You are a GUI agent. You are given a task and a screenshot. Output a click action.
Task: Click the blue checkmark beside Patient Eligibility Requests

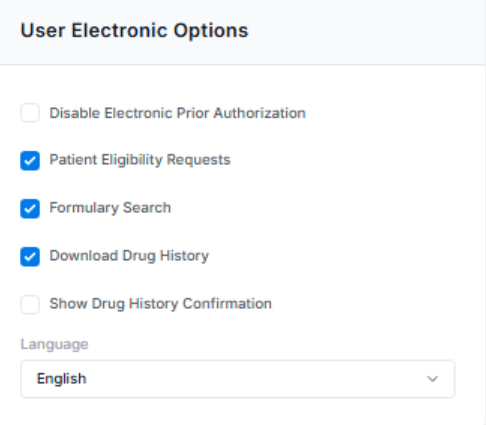point(30,161)
